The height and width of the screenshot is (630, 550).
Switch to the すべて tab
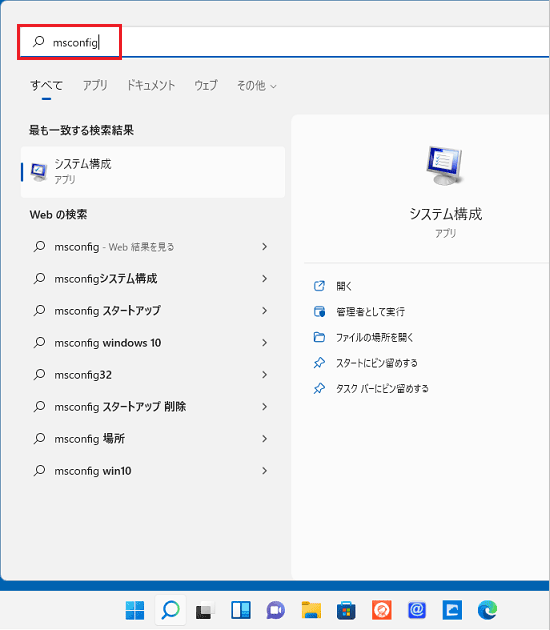[x=46, y=85]
